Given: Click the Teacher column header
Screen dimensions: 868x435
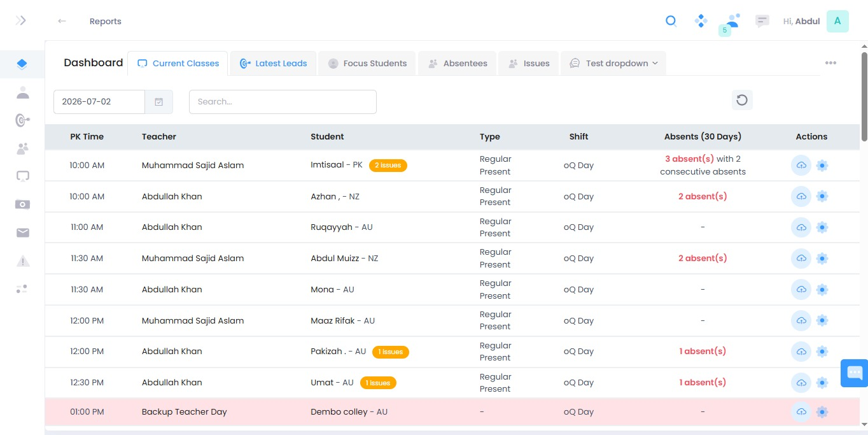Looking at the screenshot, I should [159, 136].
